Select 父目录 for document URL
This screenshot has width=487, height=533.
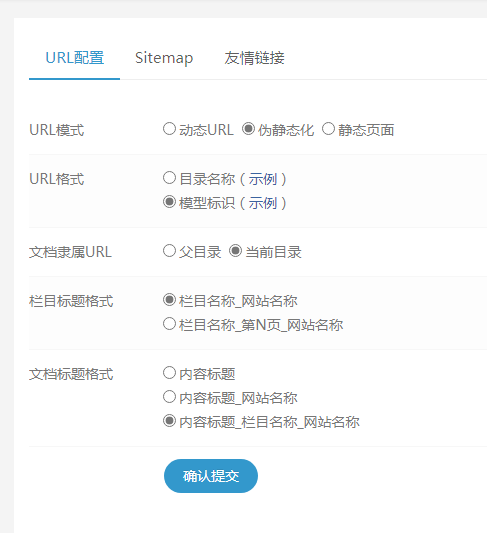(x=169, y=251)
